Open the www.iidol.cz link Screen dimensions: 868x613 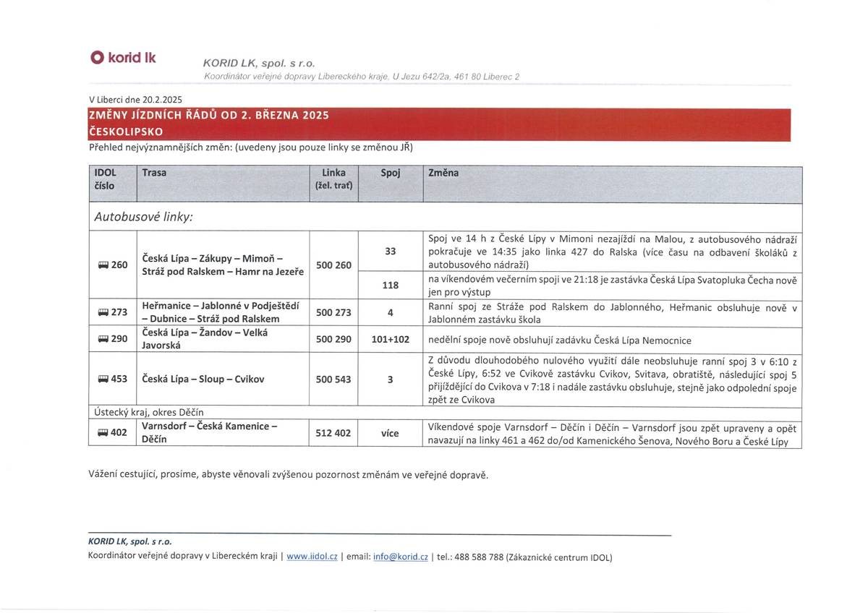pos(312,557)
